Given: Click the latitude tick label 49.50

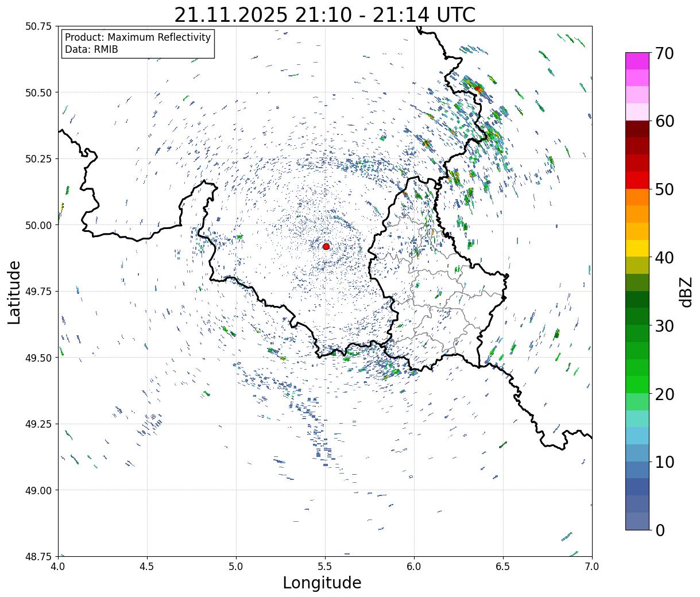Looking at the screenshot, I should click(38, 358).
